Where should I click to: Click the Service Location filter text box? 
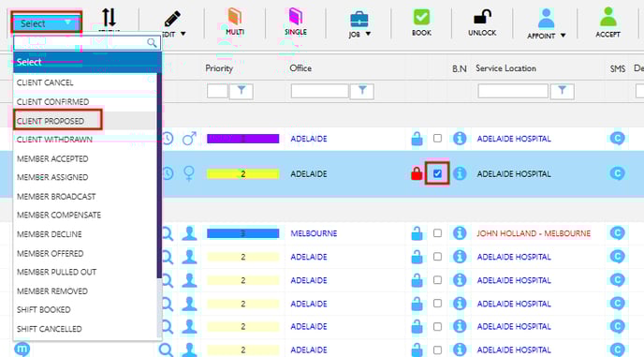[x=513, y=91]
